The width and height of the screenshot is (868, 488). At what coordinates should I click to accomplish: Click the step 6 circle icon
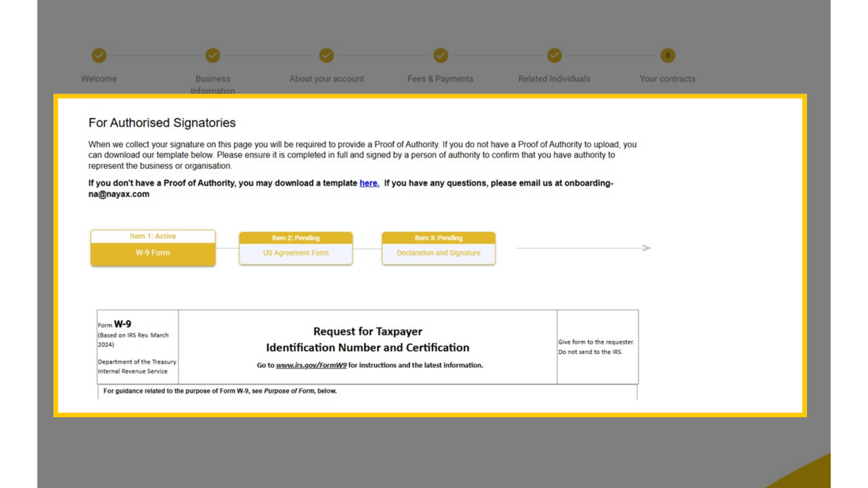(x=668, y=56)
